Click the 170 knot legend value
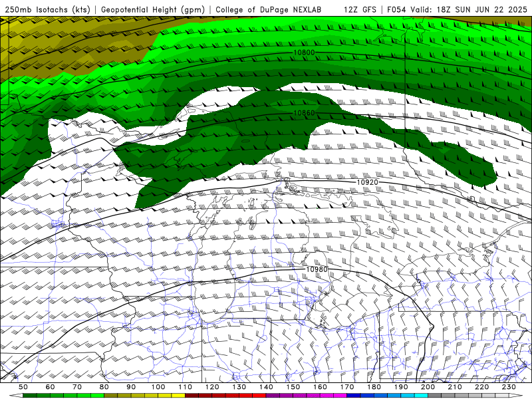 pos(346,387)
